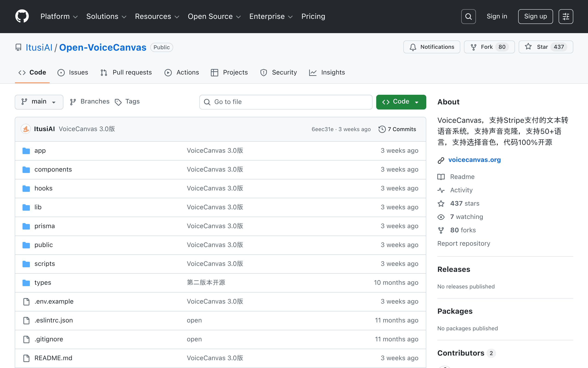The image size is (588, 368).
Task: Click the watching eye icon
Action: coord(441,217)
